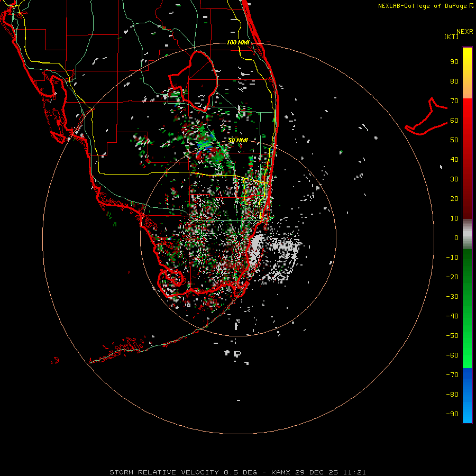Click the 100 NMI range ring label
Viewport: 476px width, 476px height.
tap(238, 42)
